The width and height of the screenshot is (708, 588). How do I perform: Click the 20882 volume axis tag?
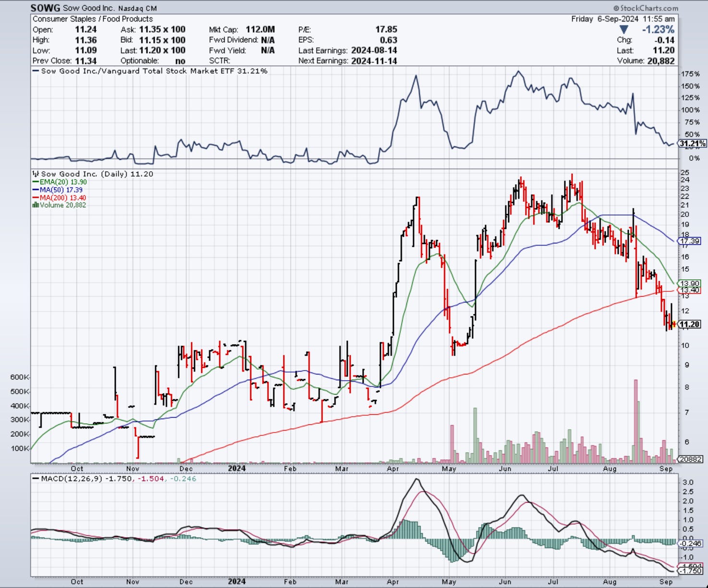pos(690,459)
